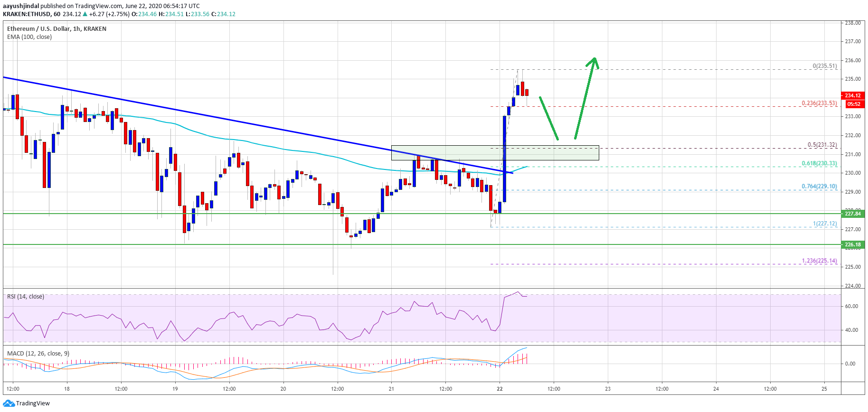Select the Fibonacci label 0.618(230.33)
This screenshot has width=868, height=412.
(x=820, y=163)
